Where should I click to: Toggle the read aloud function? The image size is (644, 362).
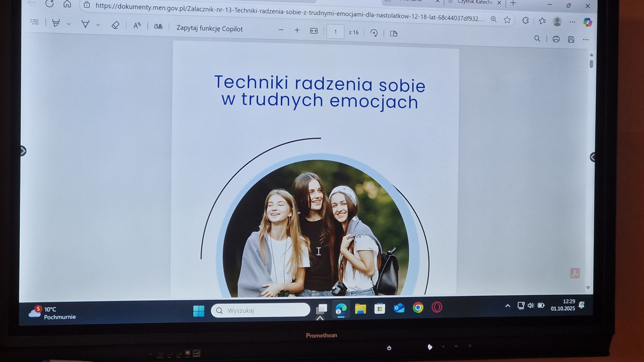pyautogui.click(x=137, y=26)
